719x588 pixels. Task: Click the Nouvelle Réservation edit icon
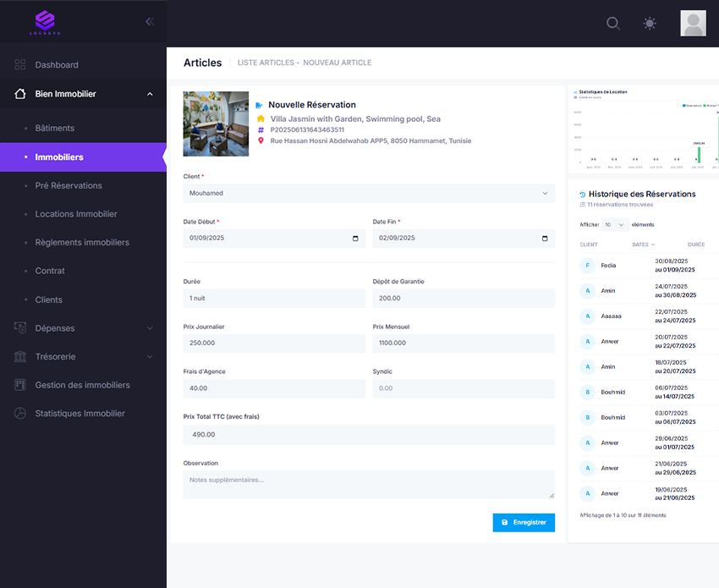click(259, 105)
